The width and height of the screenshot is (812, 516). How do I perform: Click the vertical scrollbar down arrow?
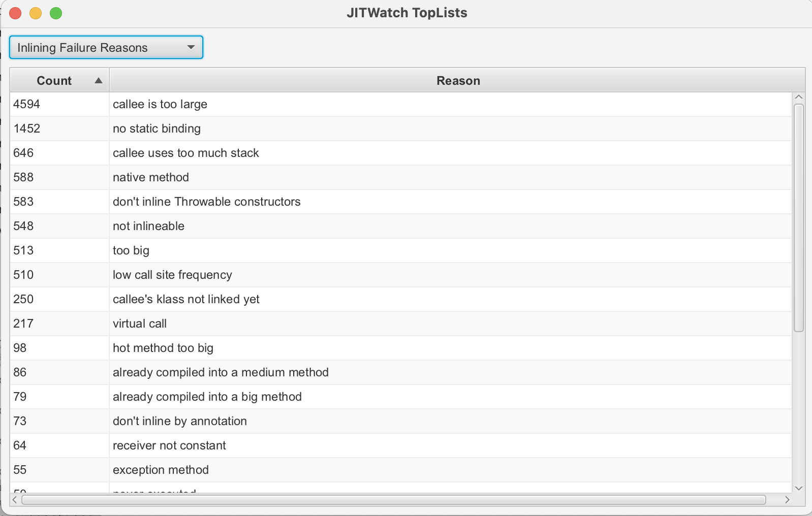[x=799, y=488]
